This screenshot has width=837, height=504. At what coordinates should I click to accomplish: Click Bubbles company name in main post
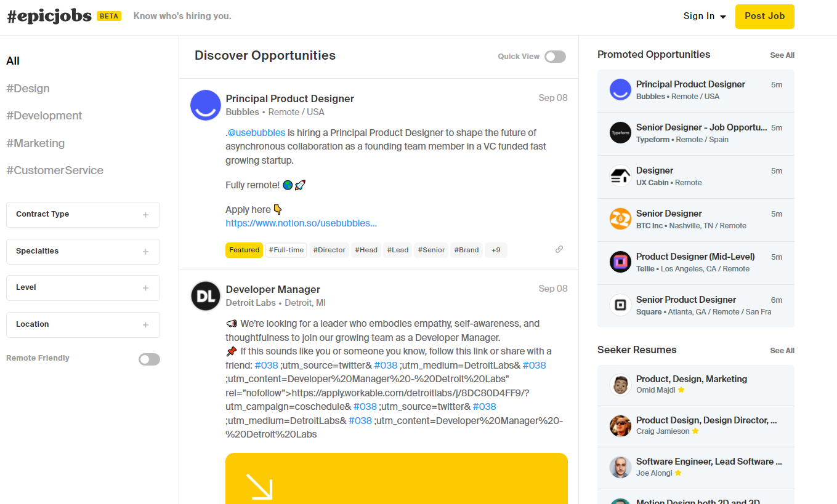coord(243,112)
